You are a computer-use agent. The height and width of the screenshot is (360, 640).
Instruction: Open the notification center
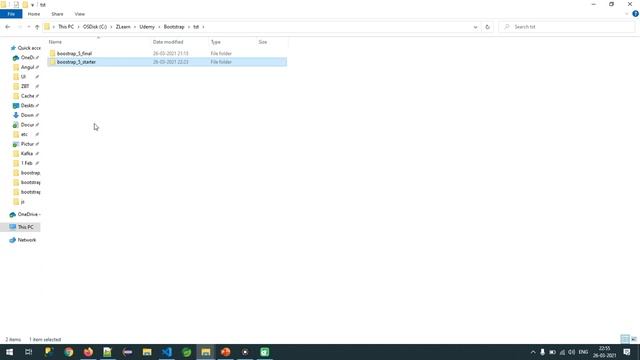[627, 352]
